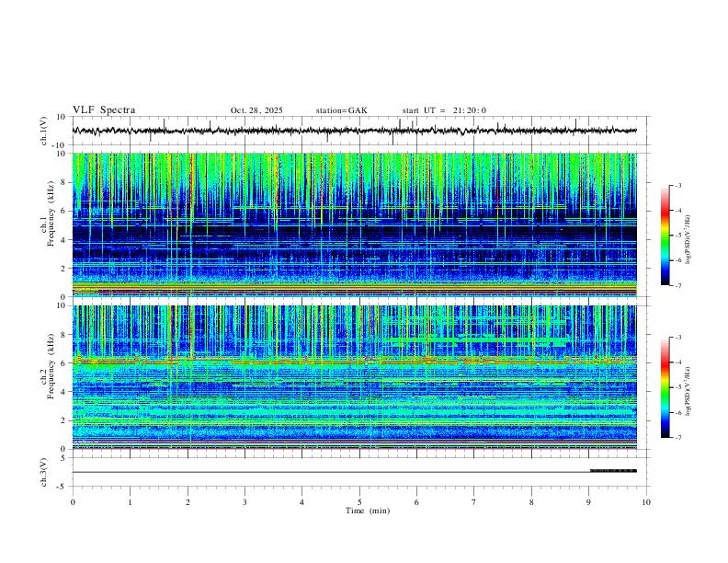Click the "ch.3(V)" axis label

pos(44,472)
